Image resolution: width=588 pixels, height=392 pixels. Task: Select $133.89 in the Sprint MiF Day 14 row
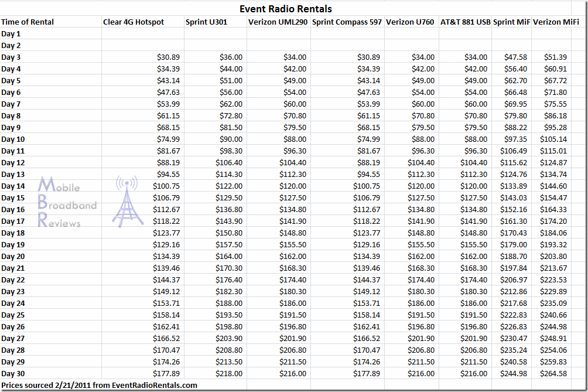pyautogui.click(x=514, y=186)
